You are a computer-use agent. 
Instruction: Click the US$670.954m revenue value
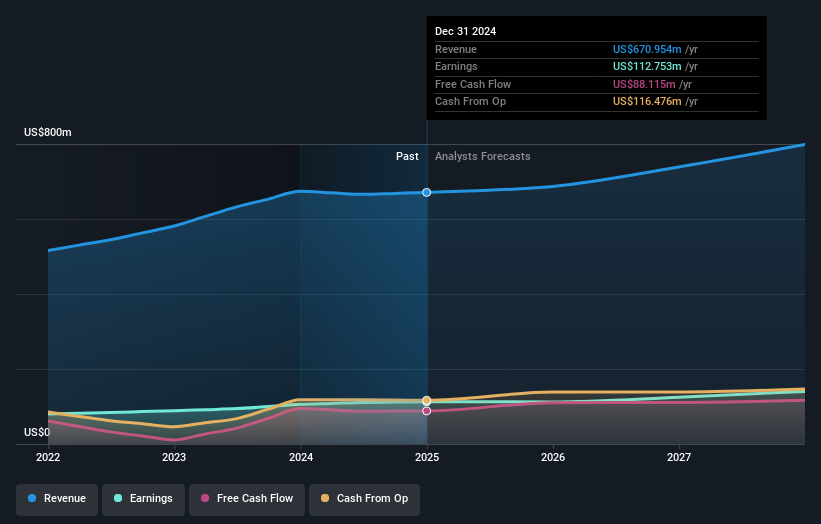[647, 49]
